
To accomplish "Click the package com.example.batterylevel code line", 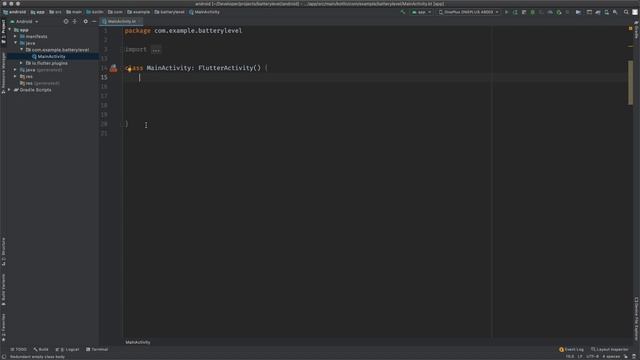I will (183, 31).
